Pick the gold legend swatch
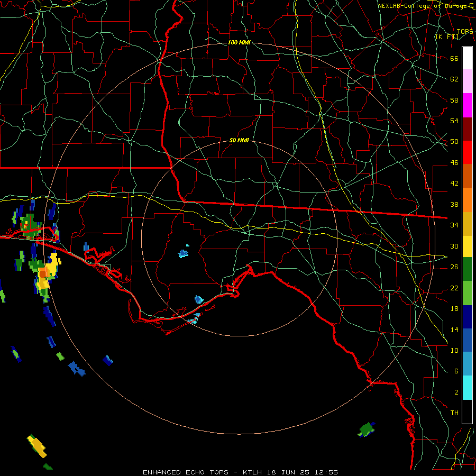 pyautogui.click(x=467, y=223)
